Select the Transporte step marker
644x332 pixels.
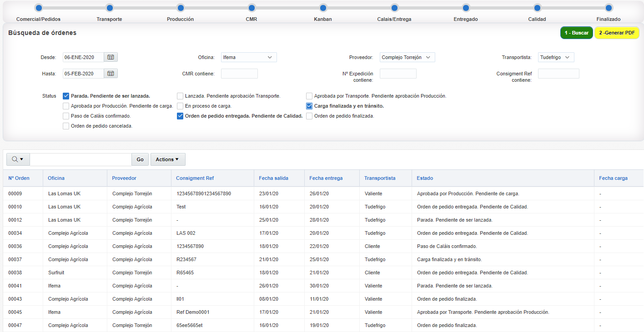point(110,8)
